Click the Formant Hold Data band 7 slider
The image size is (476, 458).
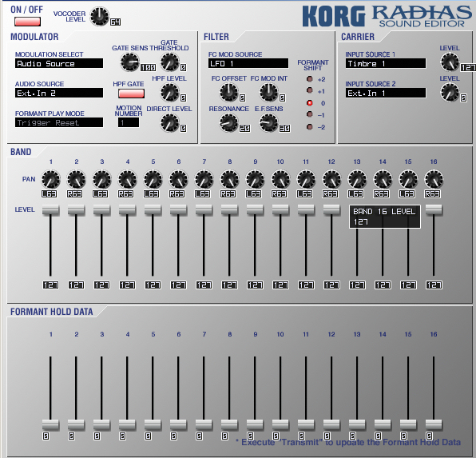(204, 424)
